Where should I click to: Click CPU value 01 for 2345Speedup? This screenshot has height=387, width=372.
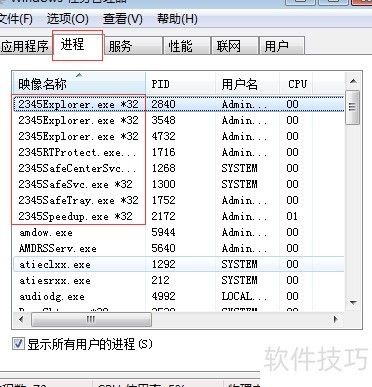[x=292, y=216]
